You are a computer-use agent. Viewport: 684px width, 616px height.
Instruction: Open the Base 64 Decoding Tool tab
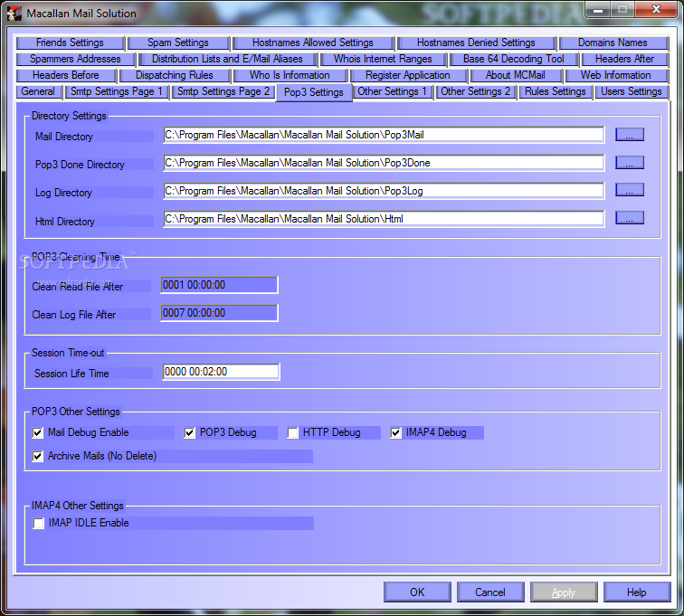pos(513,59)
